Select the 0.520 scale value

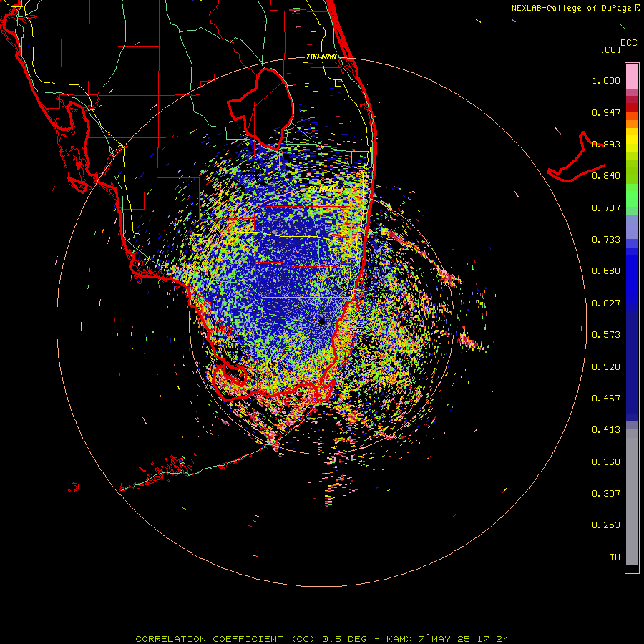point(606,367)
